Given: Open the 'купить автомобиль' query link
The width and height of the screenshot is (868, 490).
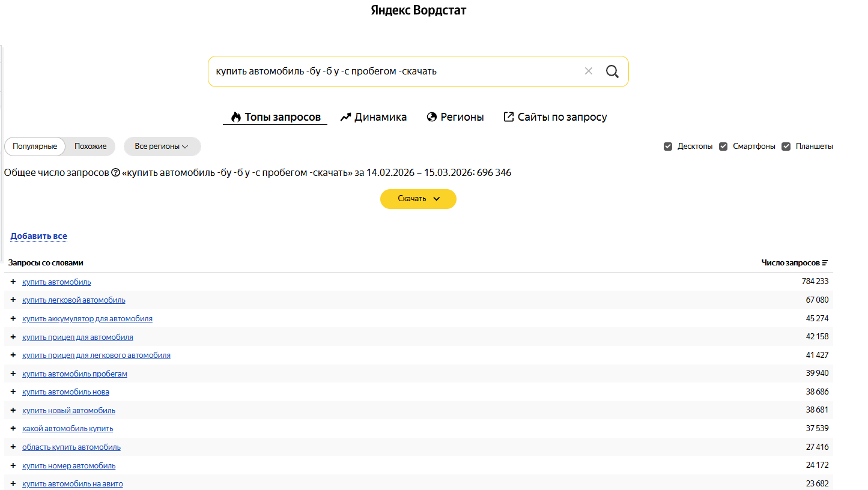Looking at the screenshot, I should (x=56, y=282).
